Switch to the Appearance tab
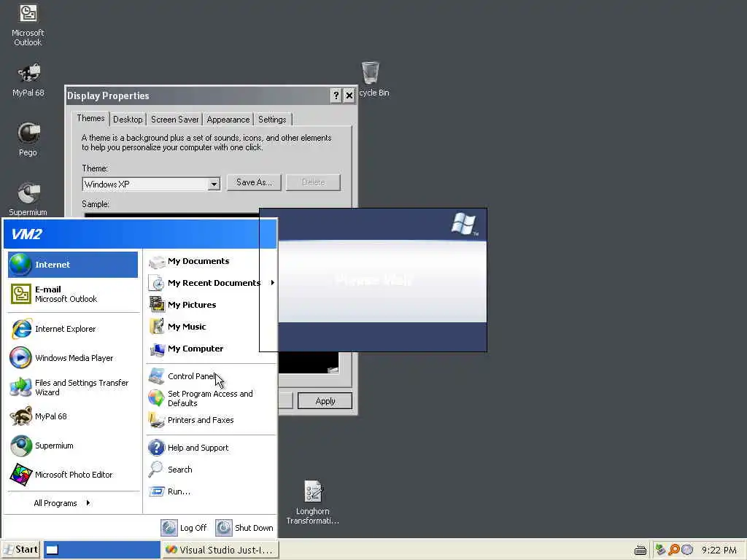The image size is (747, 560). [228, 120]
